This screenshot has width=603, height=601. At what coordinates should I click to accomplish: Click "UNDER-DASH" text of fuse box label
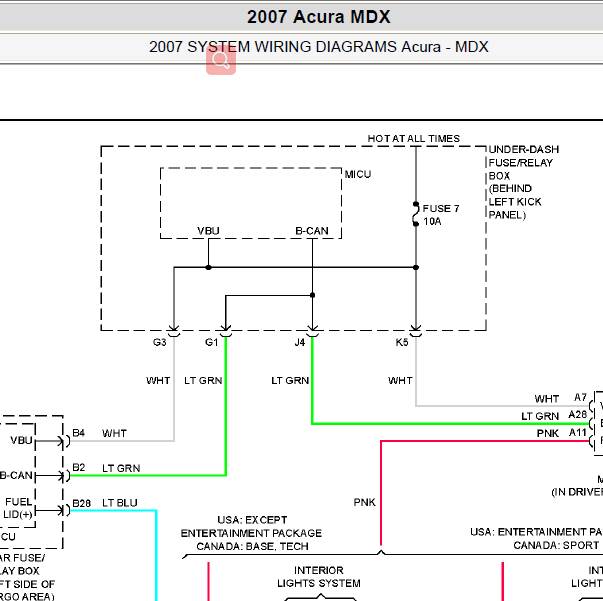pyautogui.click(x=523, y=149)
